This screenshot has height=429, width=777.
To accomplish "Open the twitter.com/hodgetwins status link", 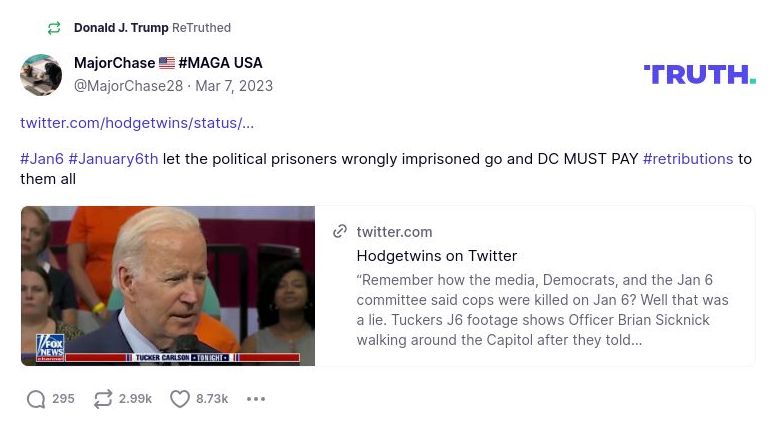I will click(x=137, y=123).
